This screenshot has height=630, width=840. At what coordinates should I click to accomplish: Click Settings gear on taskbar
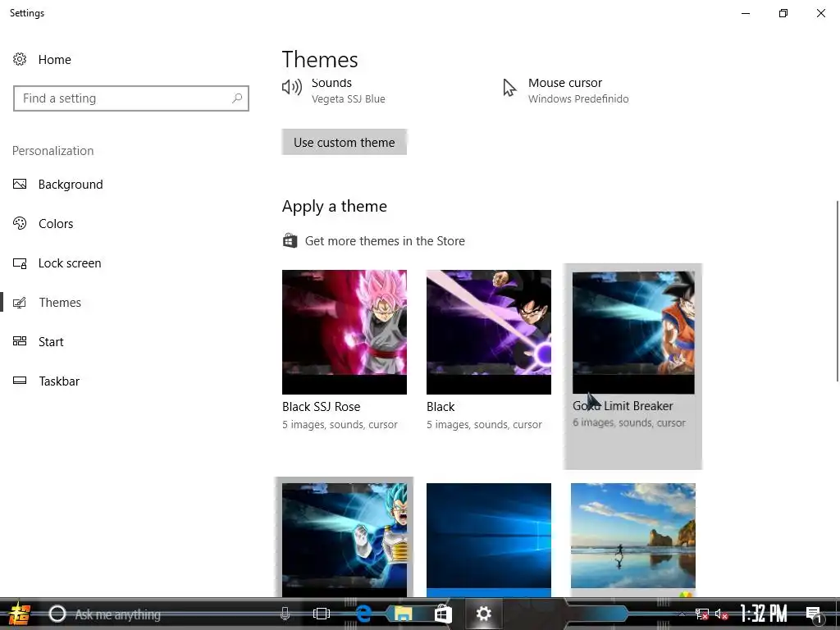(484, 614)
